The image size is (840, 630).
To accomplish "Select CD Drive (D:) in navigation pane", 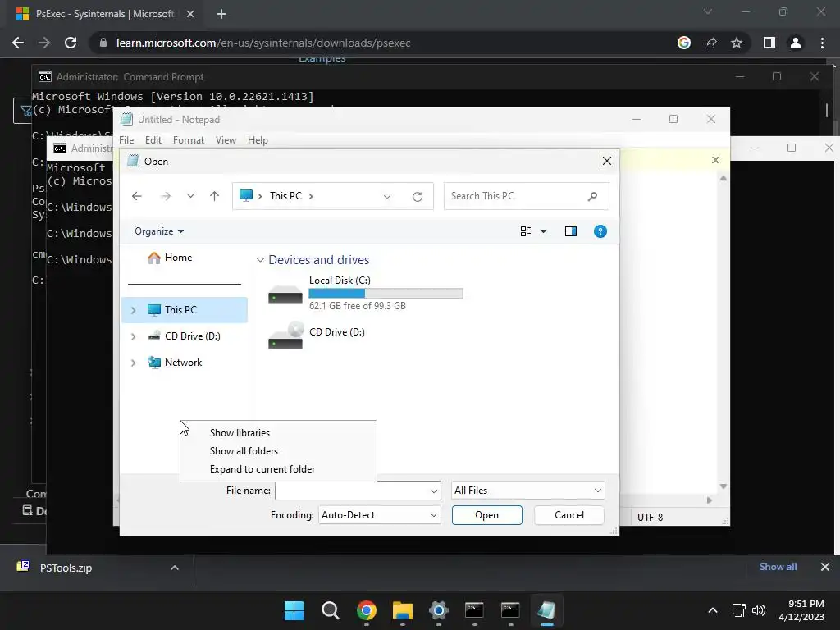I will tap(185, 336).
